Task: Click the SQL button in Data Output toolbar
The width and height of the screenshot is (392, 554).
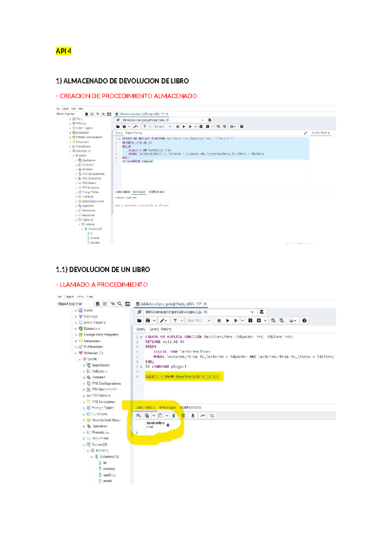Action: tap(212, 415)
